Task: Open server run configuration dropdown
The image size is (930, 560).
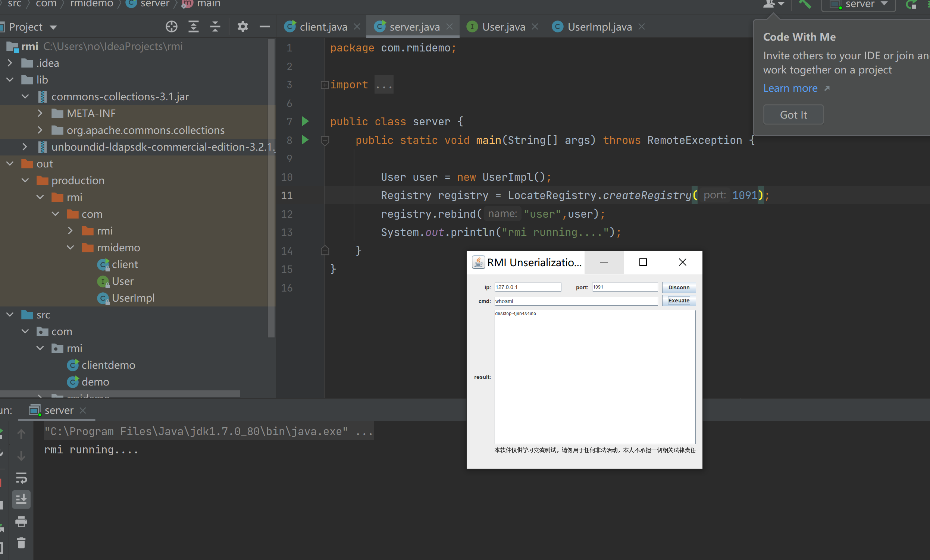Action: [858, 4]
